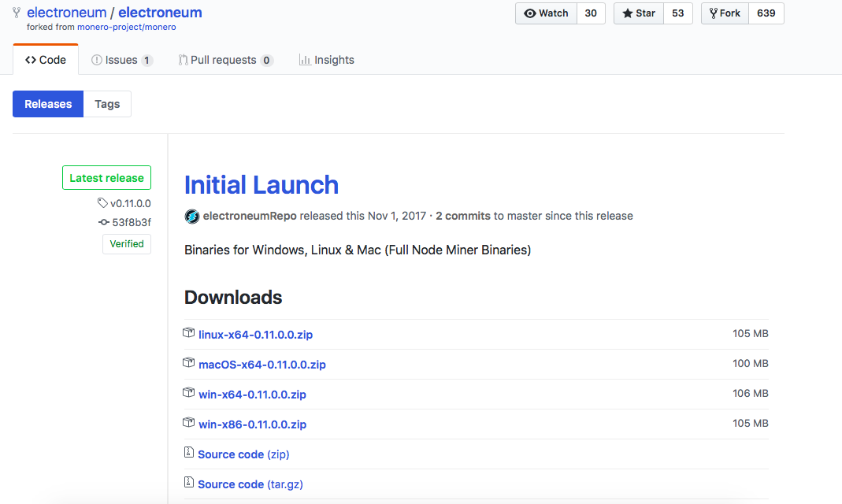Open the v0.11.0.0 tag link

pos(131,203)
